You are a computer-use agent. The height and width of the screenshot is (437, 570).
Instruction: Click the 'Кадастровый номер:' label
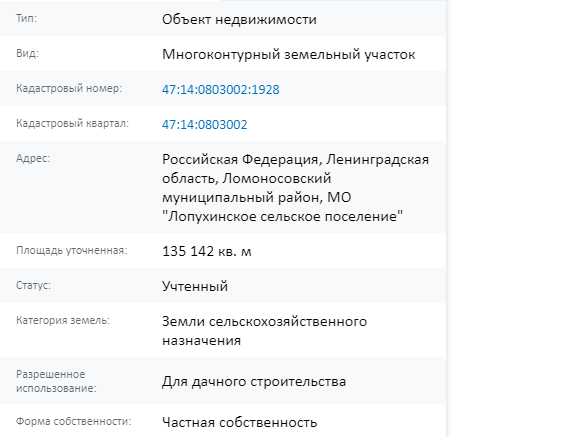[x=69, y=88]
